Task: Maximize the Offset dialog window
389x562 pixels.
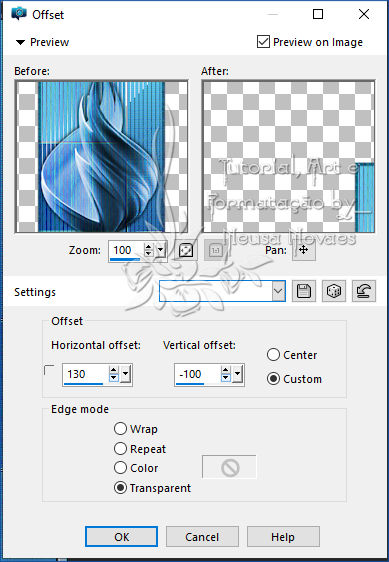Action: [x=318, y=14]
